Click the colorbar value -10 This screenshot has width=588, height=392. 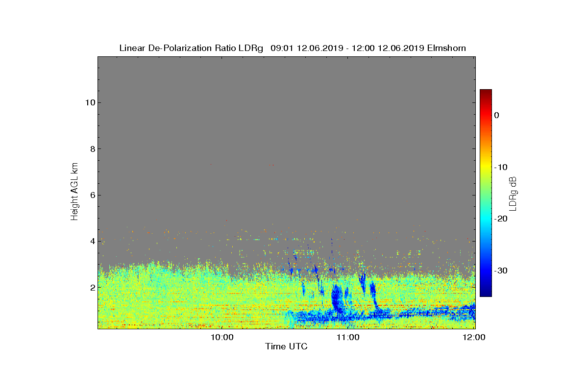tap(500, 167)
